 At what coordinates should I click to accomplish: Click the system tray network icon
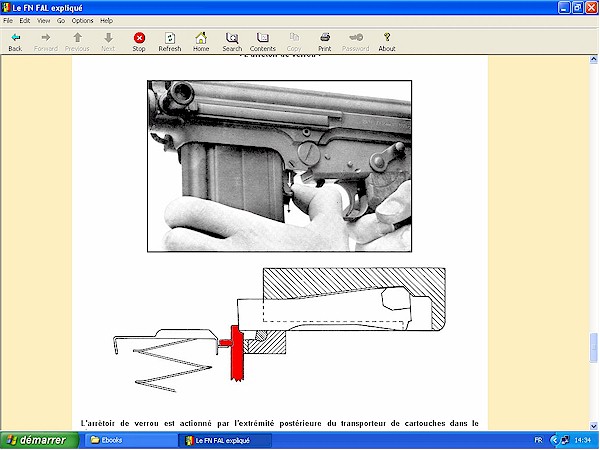(x=564, y=440)
